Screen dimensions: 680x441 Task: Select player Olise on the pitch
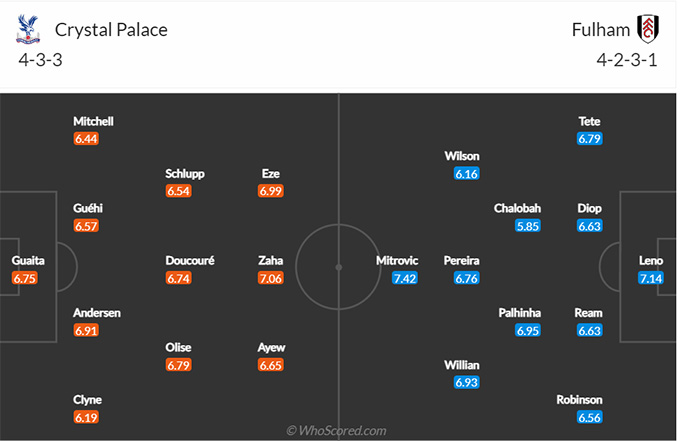click(179, 347)
